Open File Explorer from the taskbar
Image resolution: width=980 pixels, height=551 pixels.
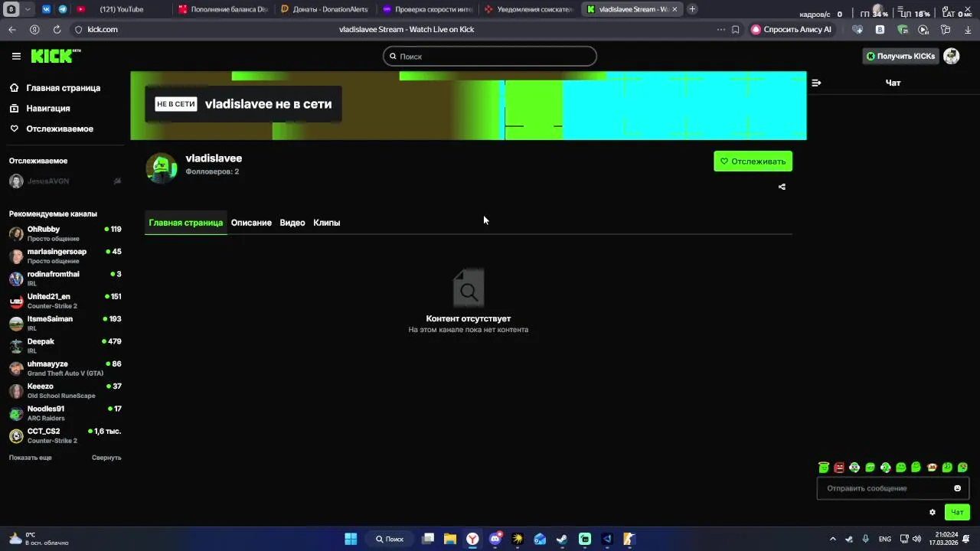(450, 539)
